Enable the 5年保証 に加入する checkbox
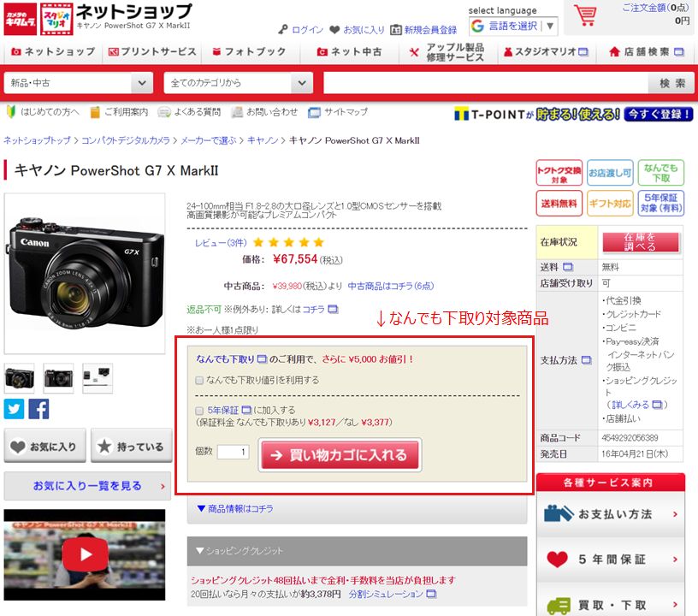 pos(199,411)
